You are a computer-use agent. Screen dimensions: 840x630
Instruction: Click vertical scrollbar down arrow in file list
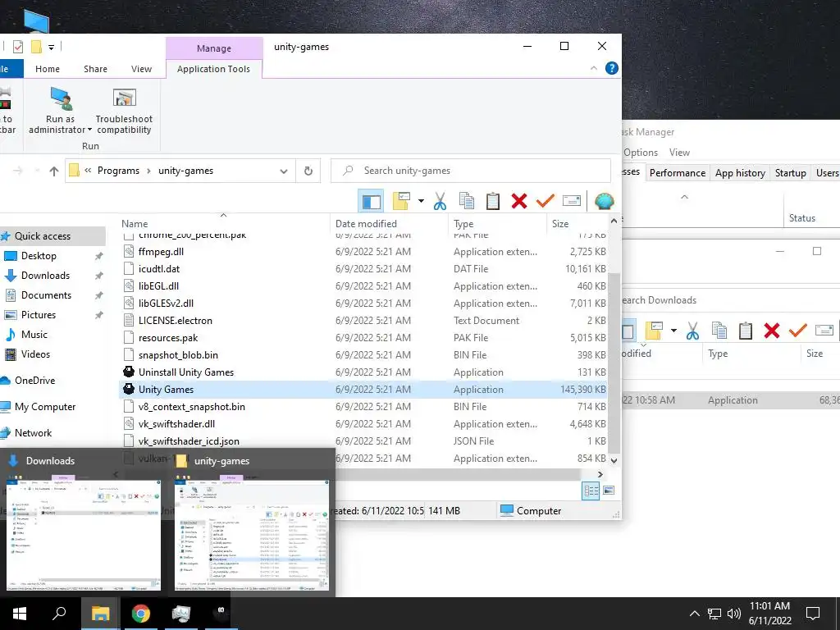tap(614, 460)
